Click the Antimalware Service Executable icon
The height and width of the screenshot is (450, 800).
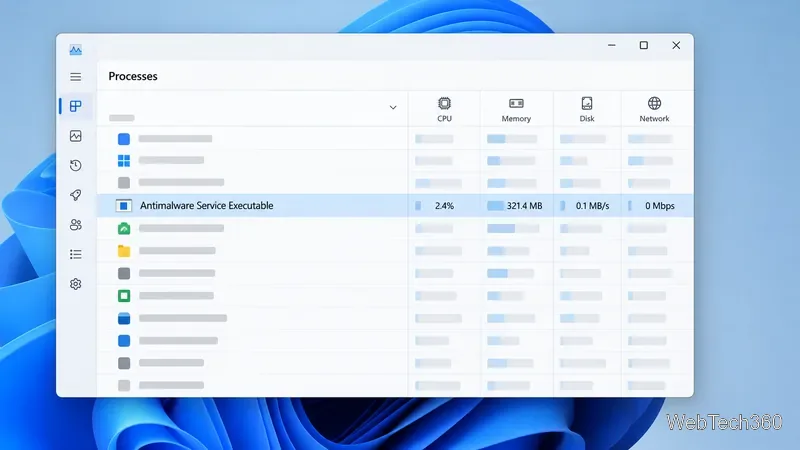tap(123, 206)
